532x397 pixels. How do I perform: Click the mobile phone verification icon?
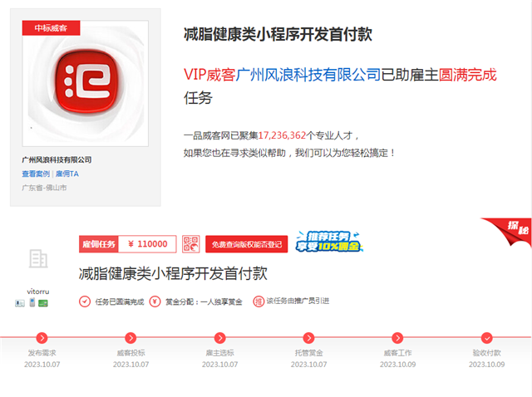(32, 302)
